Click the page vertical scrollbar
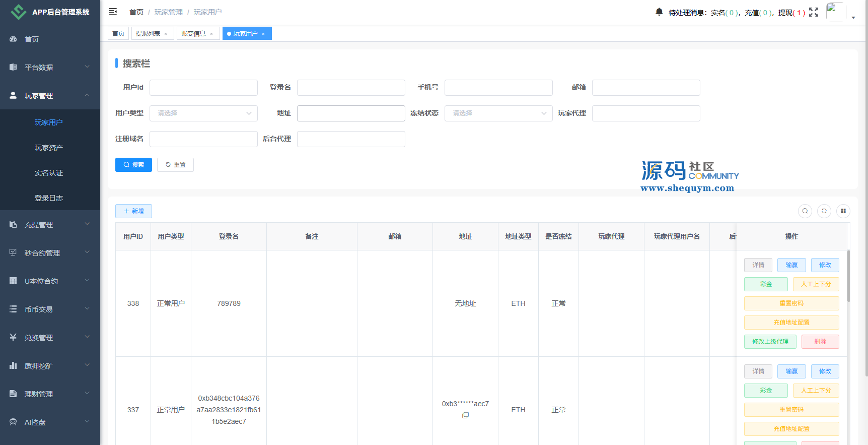 [x=866, y=202]
